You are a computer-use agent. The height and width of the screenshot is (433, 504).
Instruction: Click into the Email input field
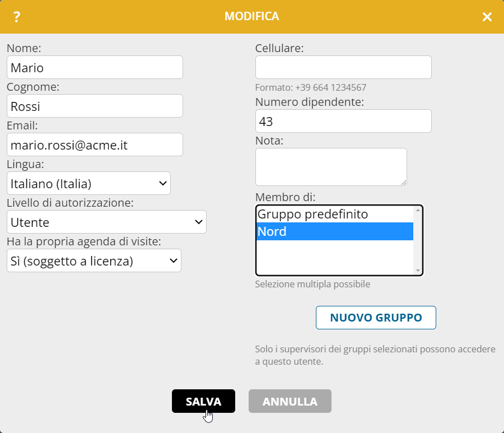(95, 145)
